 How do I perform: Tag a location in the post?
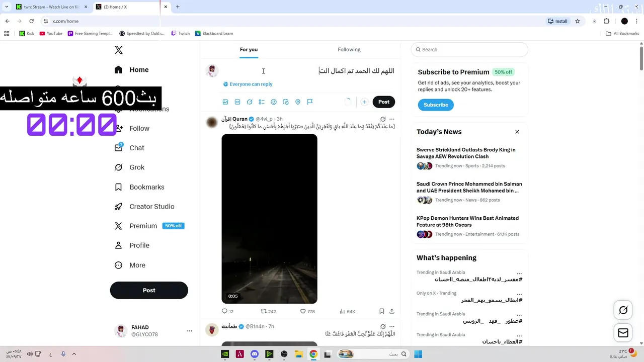point(298,102)
